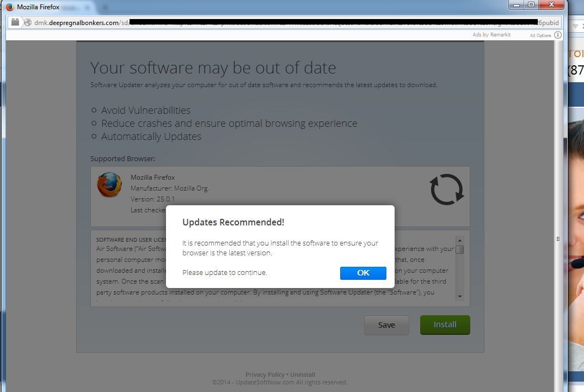Viewport: 584px width, 392px height.
Task: Click the Ads by Remarkit label
Action: tap(491, 35)
